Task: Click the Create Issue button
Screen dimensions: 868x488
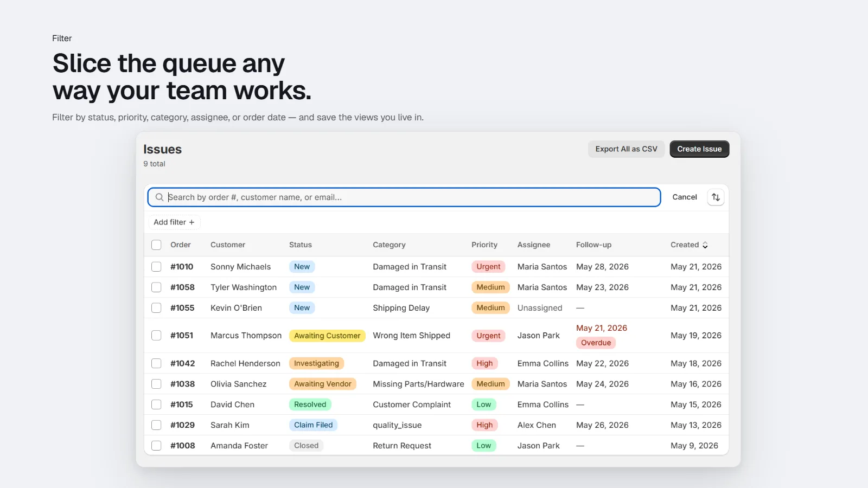Action: click(699, 149)
